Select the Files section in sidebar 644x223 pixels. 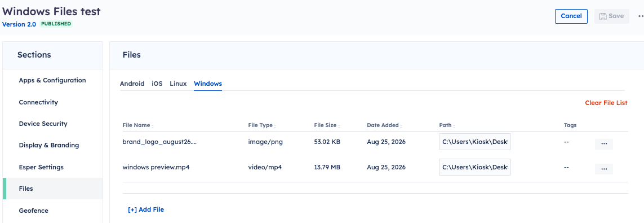pyautogui.click(x=52, y=189)
